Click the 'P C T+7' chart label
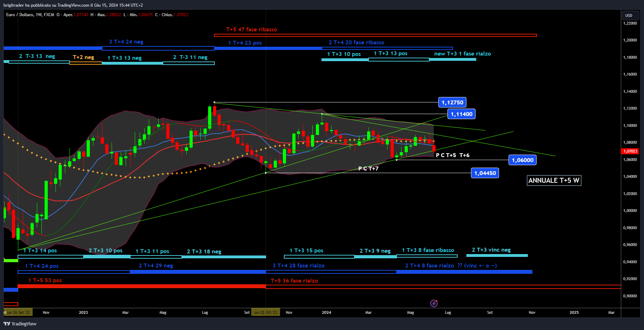 pyautogui.click(x=368, y=169)
